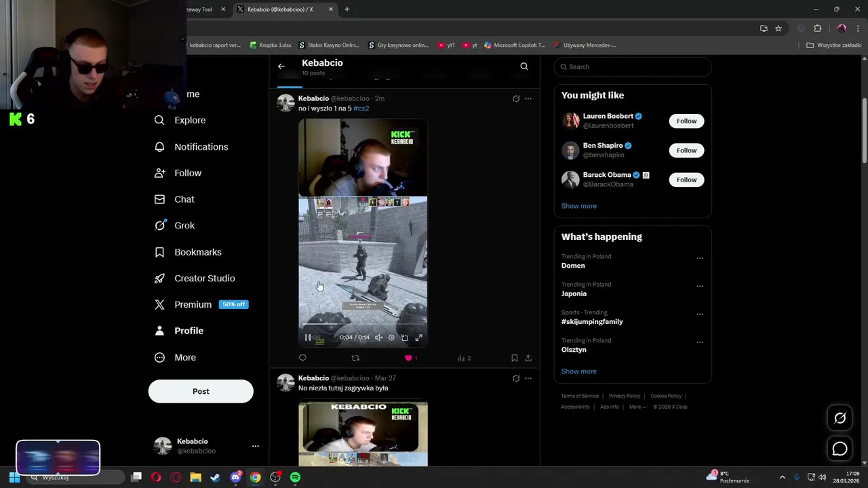Open Wszystkie zakładki bookmarks folder

833,45
